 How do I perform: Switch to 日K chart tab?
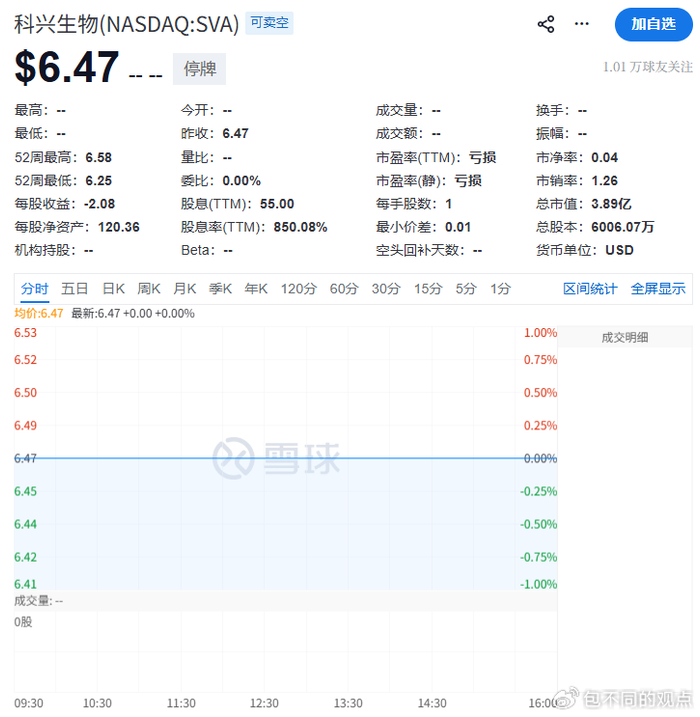tap(113, 289)
